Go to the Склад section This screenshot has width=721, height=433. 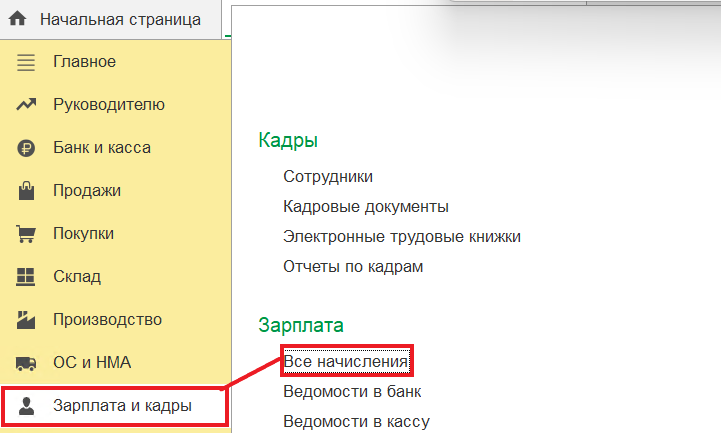pyautogui.click(x=77, y=277)
